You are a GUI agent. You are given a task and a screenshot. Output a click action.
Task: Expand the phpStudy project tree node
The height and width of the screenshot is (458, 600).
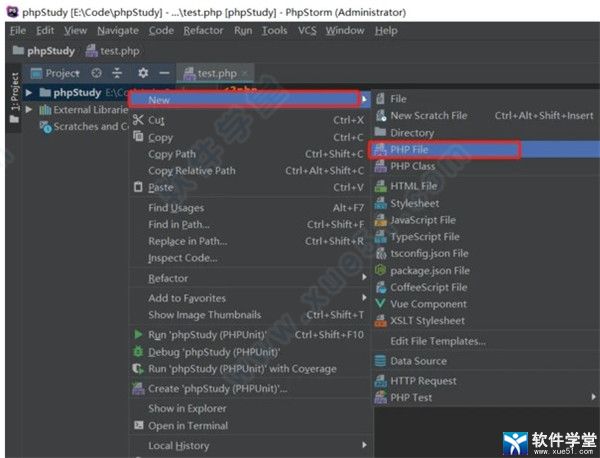click(29, 93)
